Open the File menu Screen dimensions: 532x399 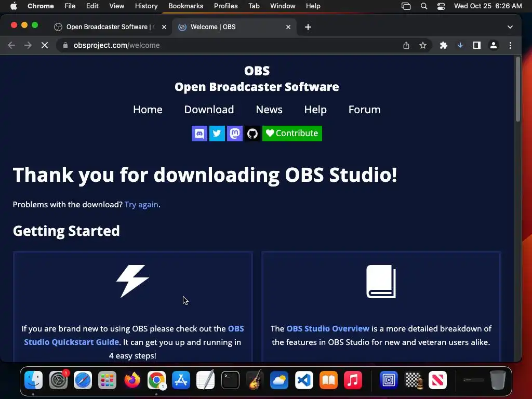(x=70, y=6)
